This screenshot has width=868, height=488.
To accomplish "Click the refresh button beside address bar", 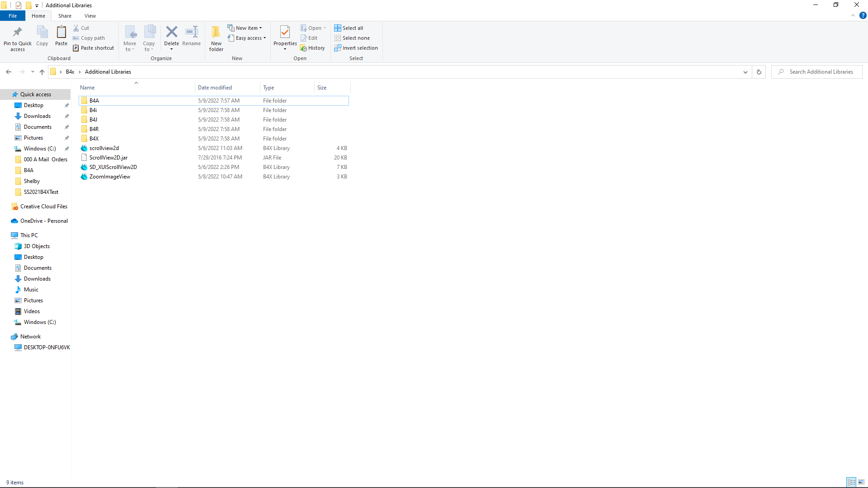I will tap(759, 72).
